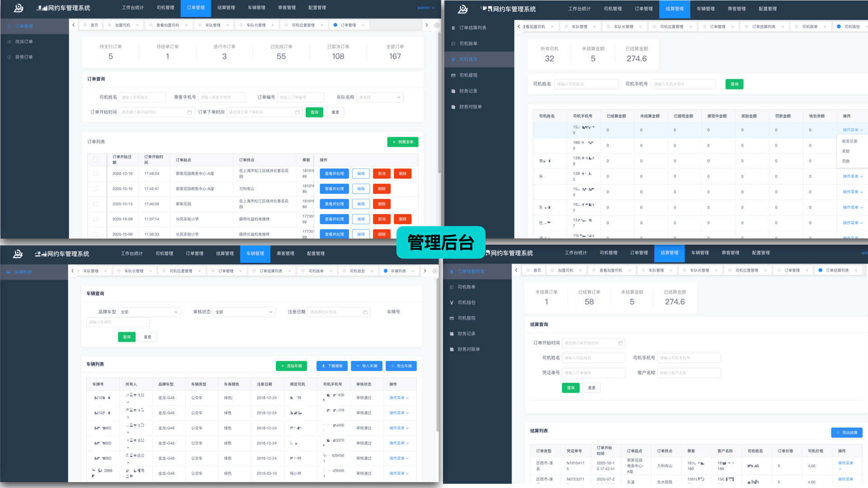Click tab-scroll left arrow in 订单结算列表 window
The height and width of the screenshot is (488, 868).
click(x=516, y=270)
